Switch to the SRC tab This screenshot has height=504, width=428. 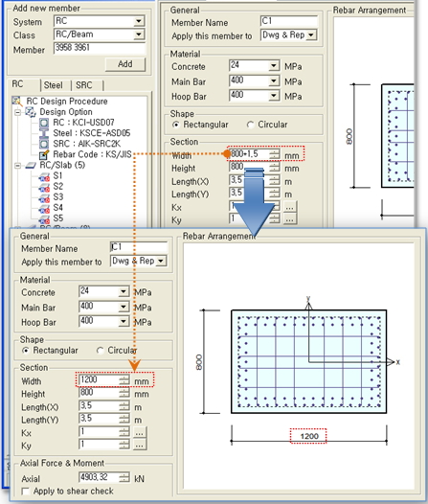[84, 85]
